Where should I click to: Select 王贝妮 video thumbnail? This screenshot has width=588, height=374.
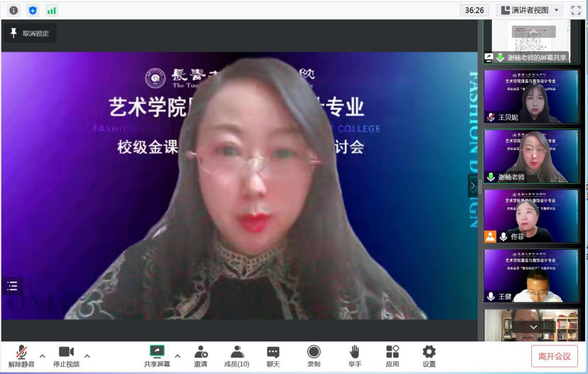532,96
